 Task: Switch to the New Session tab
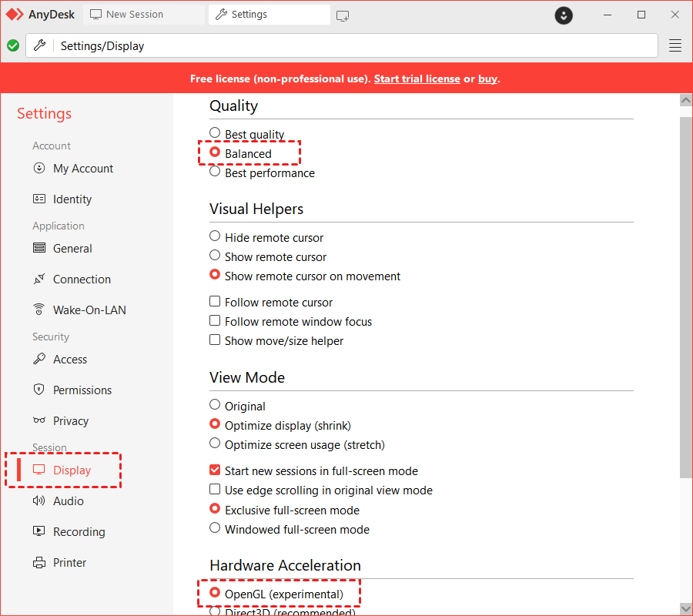128,14
